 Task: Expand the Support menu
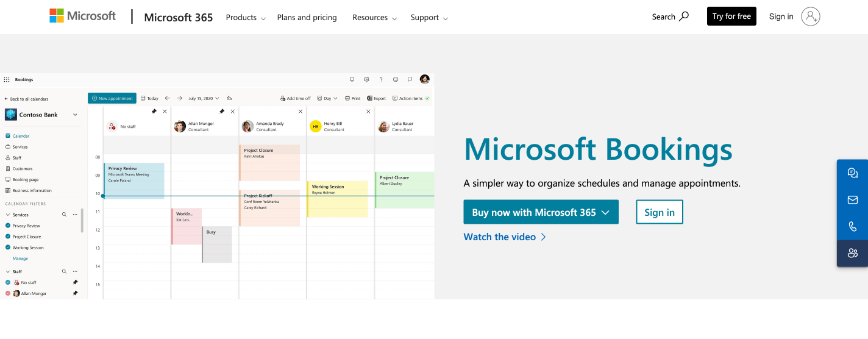click(x=429, y=18)
